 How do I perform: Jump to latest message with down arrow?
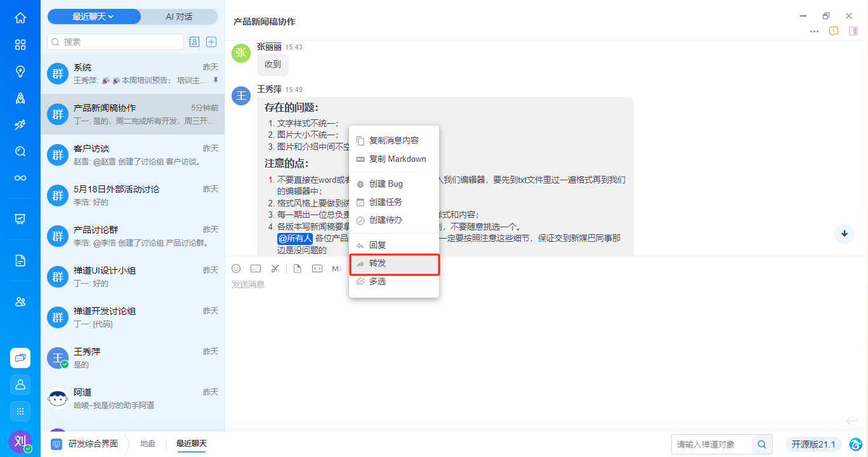[845, 234]
